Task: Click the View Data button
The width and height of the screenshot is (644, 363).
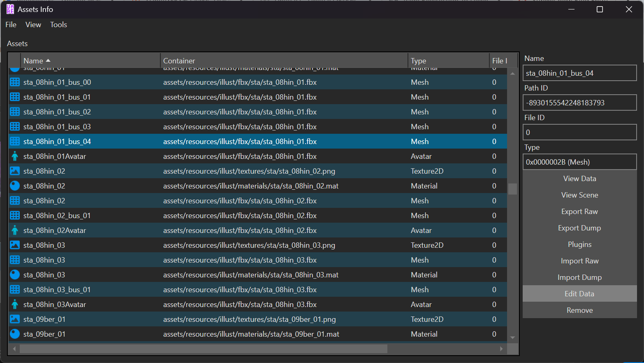Action: pos(580,178)
